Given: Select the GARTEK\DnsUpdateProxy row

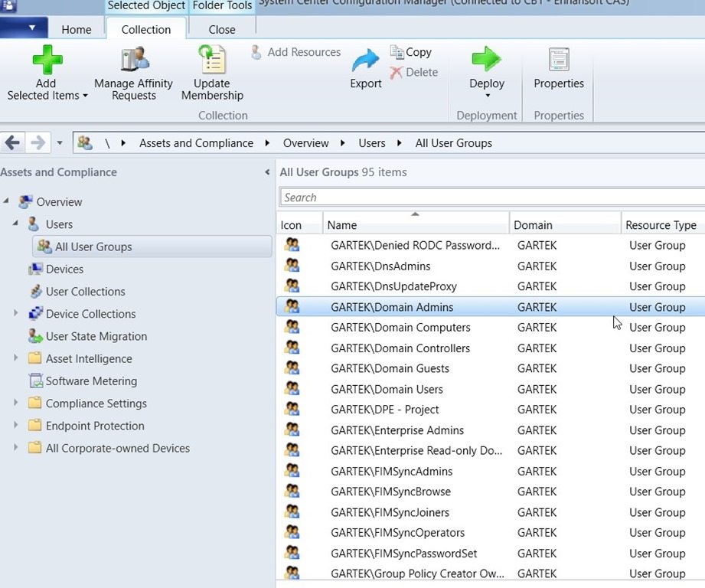Looking at the screenshot, I should pos(491,286).
